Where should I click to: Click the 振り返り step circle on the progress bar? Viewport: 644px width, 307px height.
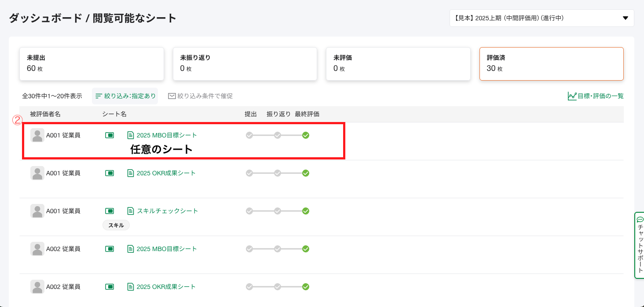278,135
